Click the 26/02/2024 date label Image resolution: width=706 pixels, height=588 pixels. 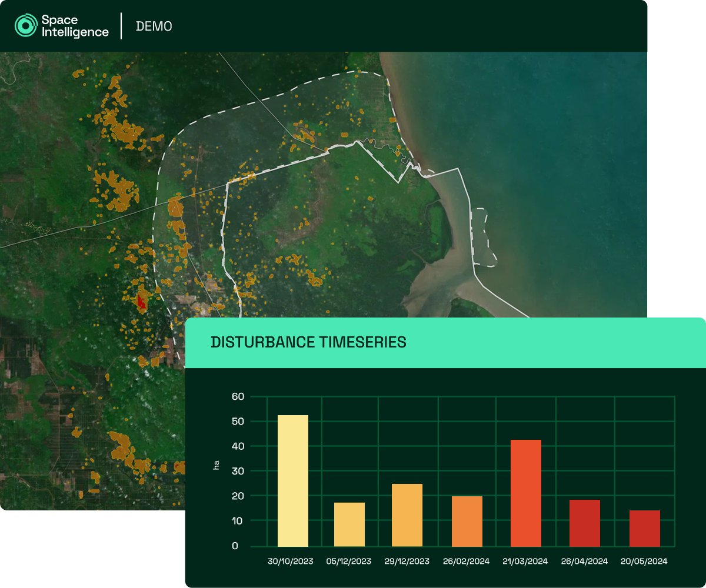click(467, 562)
